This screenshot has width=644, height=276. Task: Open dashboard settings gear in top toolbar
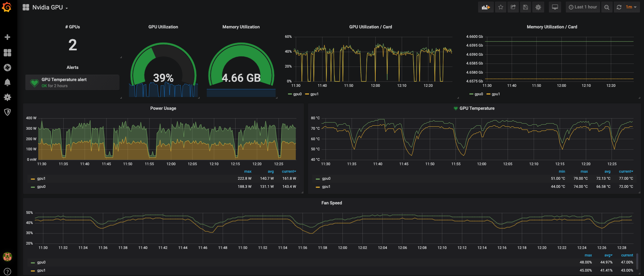point(538,7)
